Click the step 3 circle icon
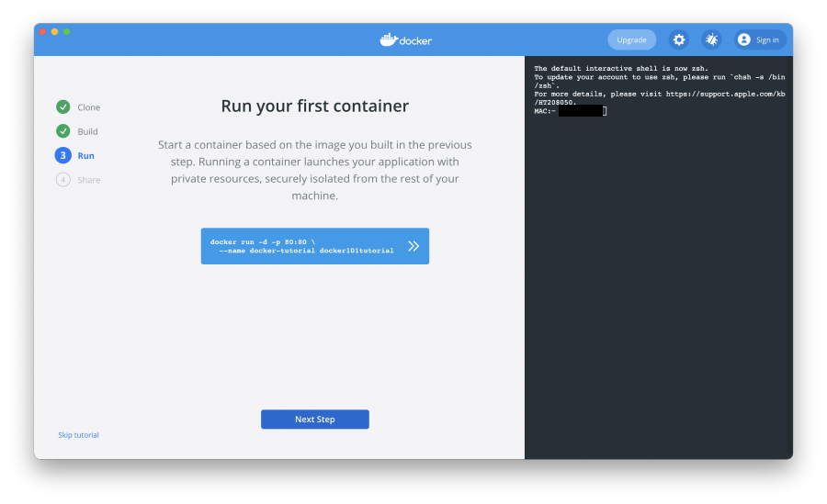The width and height of the screenshot is (827, 504). (x=62, y=155)
